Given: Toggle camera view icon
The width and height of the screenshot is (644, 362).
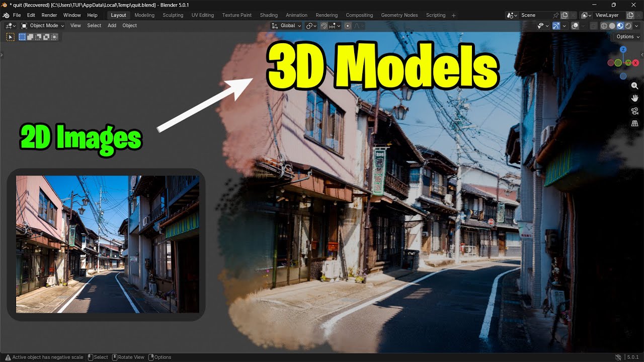Looking at the screenshot, I should (x=635, y=111).
